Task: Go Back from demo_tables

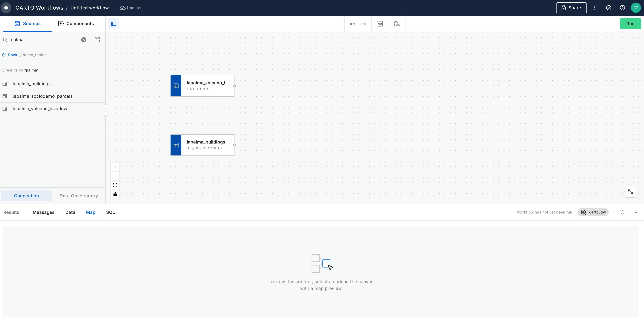Action: point(9,55)
